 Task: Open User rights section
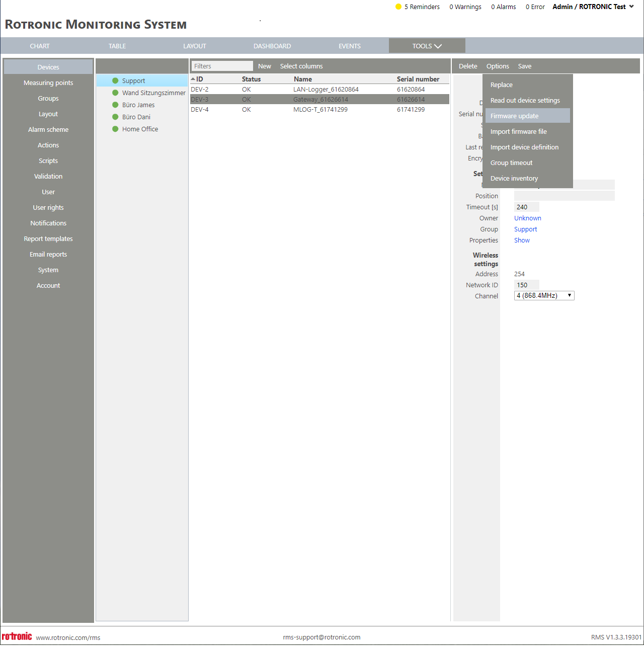coord(48,207)
